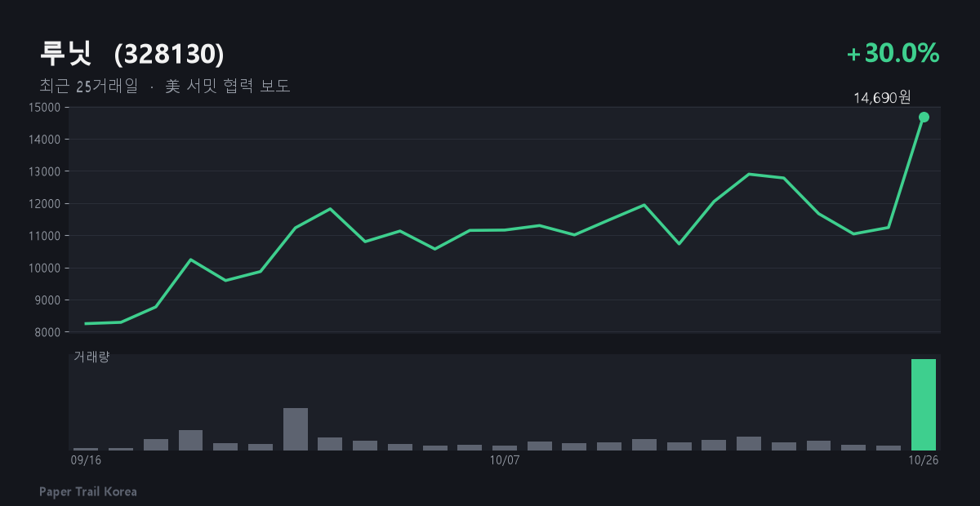Click the tallest gray volume bar
Viewport: 980px width, 506px height.
(296, 429)
